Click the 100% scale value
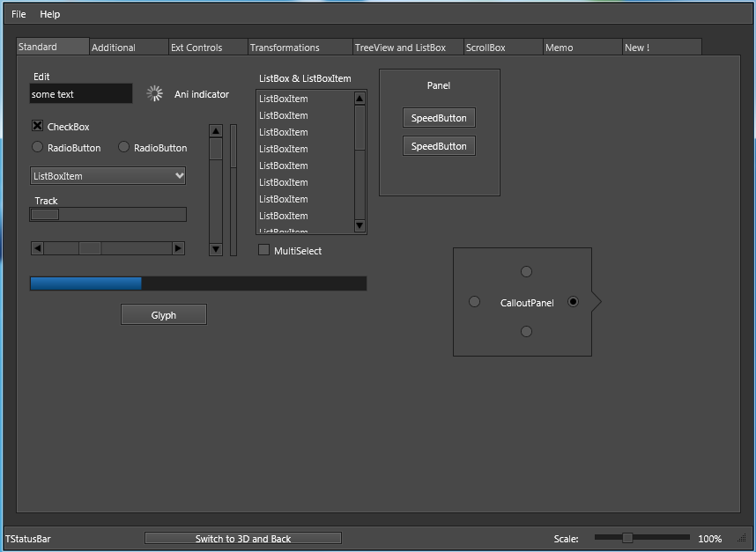 [x=709, y=539]
